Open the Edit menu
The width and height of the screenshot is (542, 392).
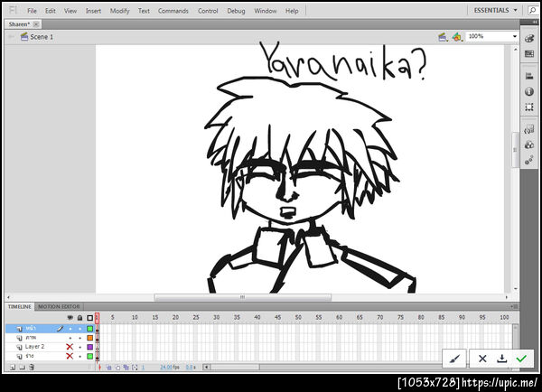click(x=50, y=11)
